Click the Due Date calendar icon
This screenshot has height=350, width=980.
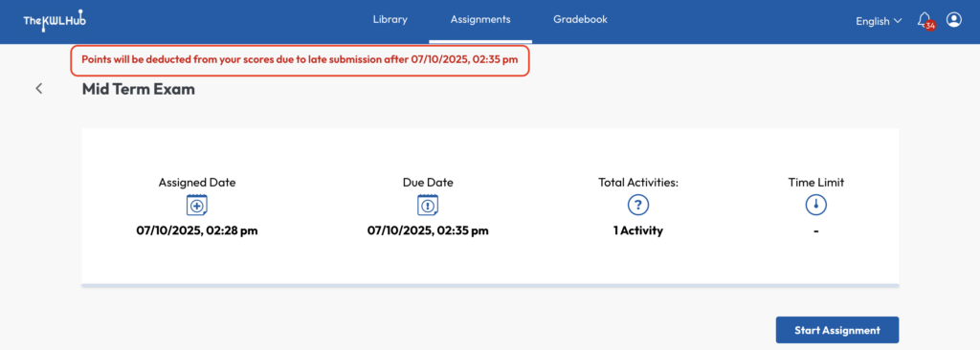(428, 205)
